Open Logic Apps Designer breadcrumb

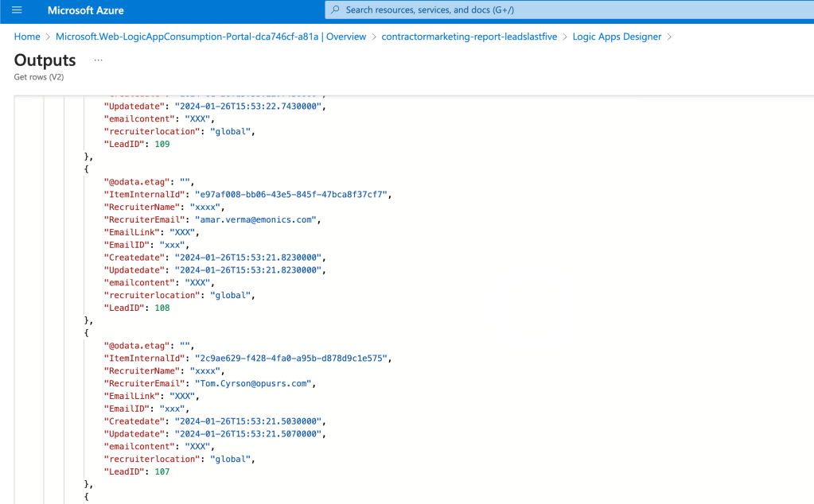(x=617, y=37)
